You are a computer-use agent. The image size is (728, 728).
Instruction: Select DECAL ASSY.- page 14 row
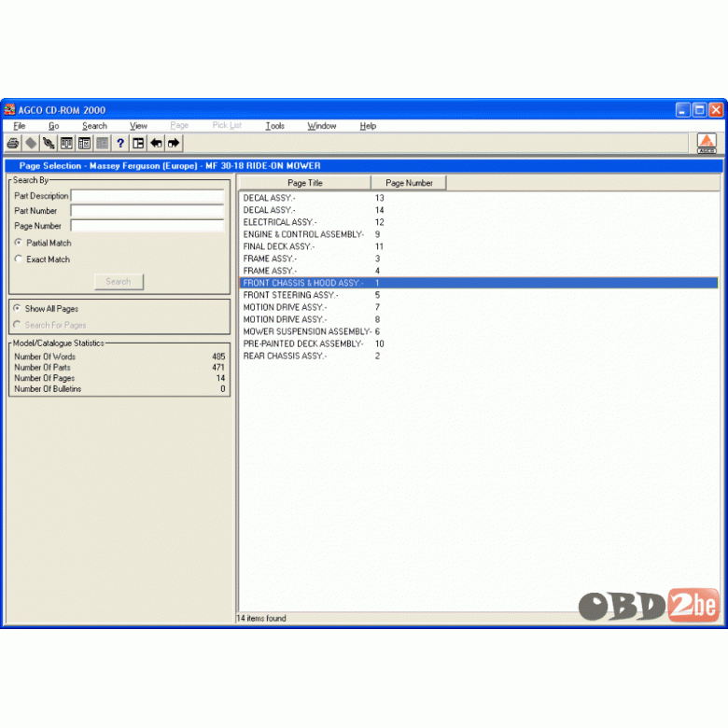[479, 210]
